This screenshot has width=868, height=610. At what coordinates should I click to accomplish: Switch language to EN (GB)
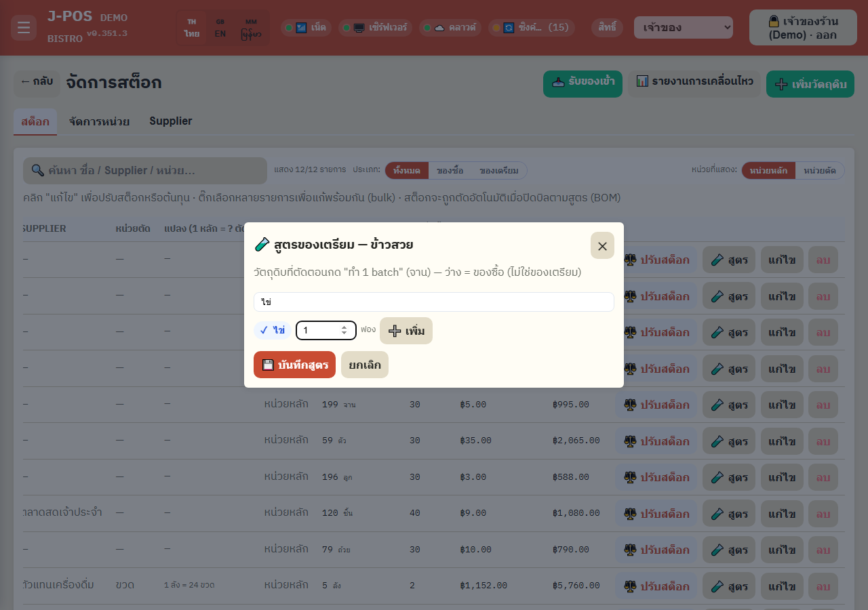coord(220,28)
